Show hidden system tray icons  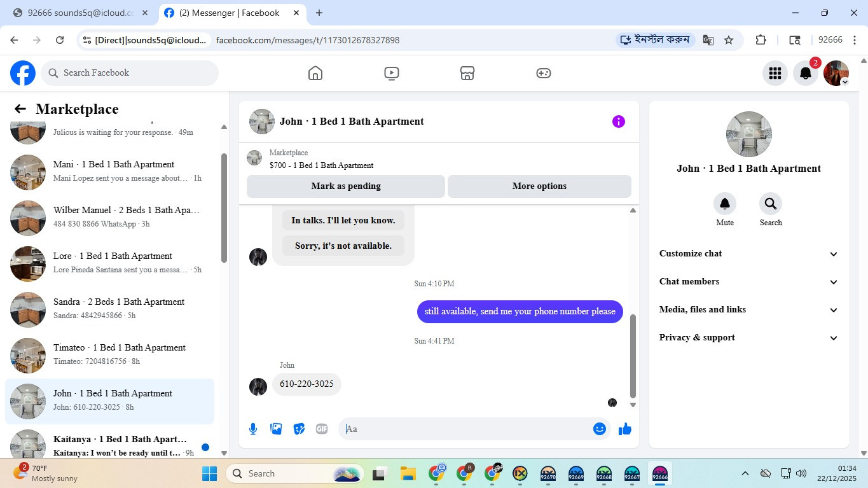(745, 473)
